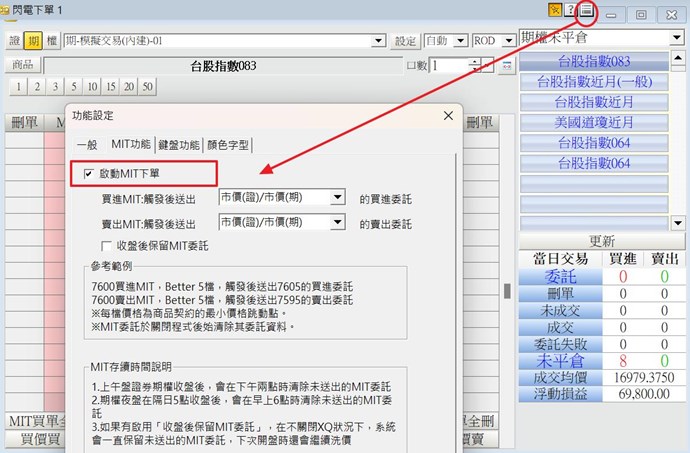Open the 賣出MIT trigger order type dropdown

point(337,223)
